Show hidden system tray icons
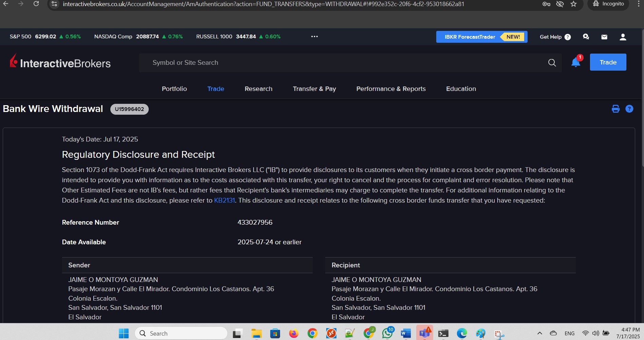644x340 pixels. tap(539, 334)
